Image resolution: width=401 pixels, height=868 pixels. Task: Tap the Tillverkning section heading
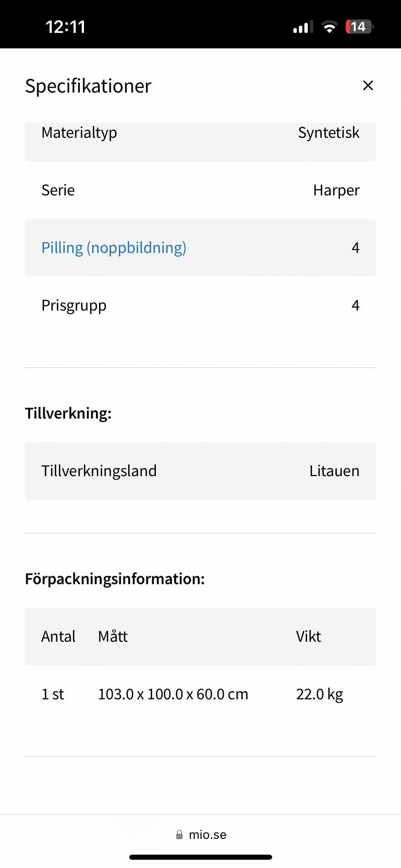point(68,413)
